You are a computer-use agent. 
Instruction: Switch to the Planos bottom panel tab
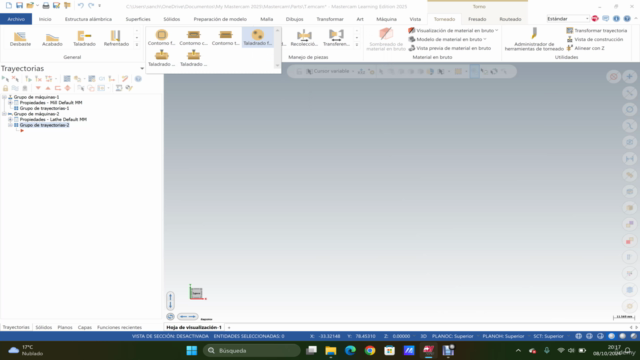click(64, 327)
